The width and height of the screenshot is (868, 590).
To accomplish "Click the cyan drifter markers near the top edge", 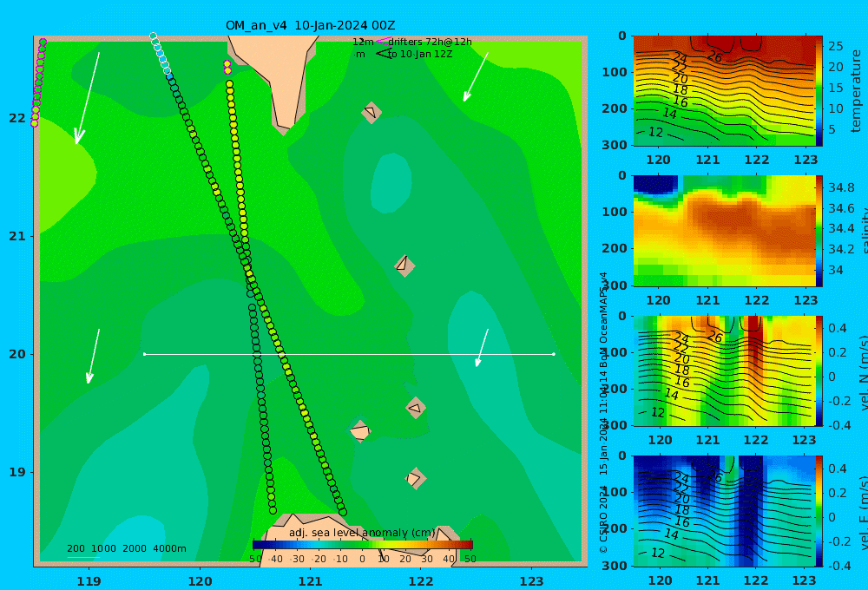I will click(x=161, y=55).
